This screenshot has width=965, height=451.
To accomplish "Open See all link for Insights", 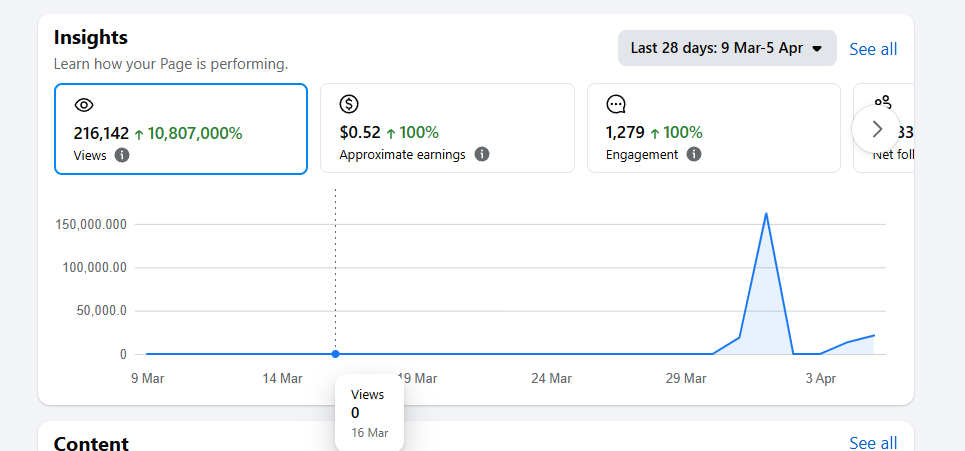I will pyautogui.click(x=873, y=49).
